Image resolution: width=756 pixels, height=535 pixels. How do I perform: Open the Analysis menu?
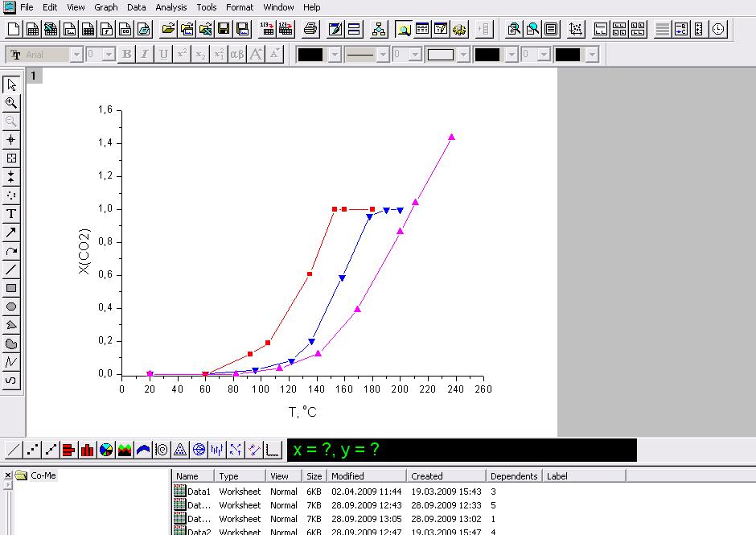tap(171, 7)
